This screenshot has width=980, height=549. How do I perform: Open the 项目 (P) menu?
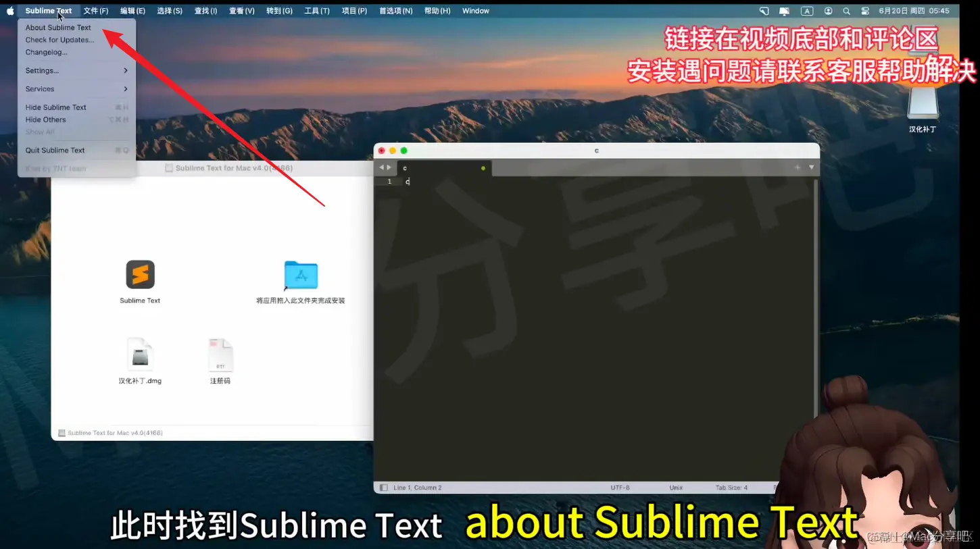click(354, 11)
